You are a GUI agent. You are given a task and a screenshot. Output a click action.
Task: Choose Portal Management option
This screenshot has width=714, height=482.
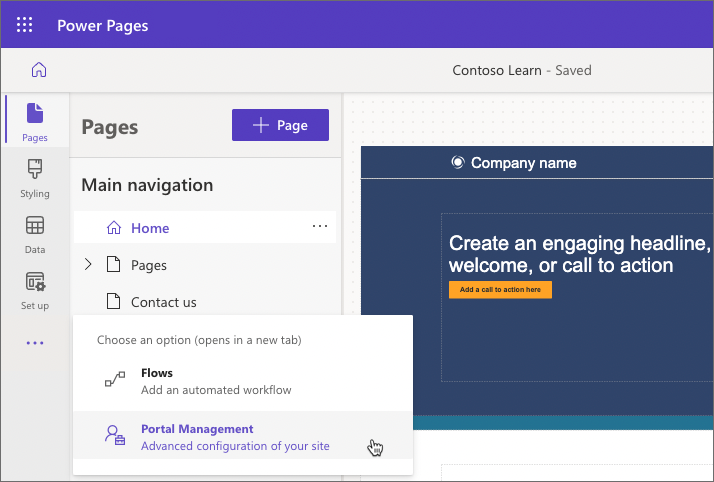click(x=243, y=436)
